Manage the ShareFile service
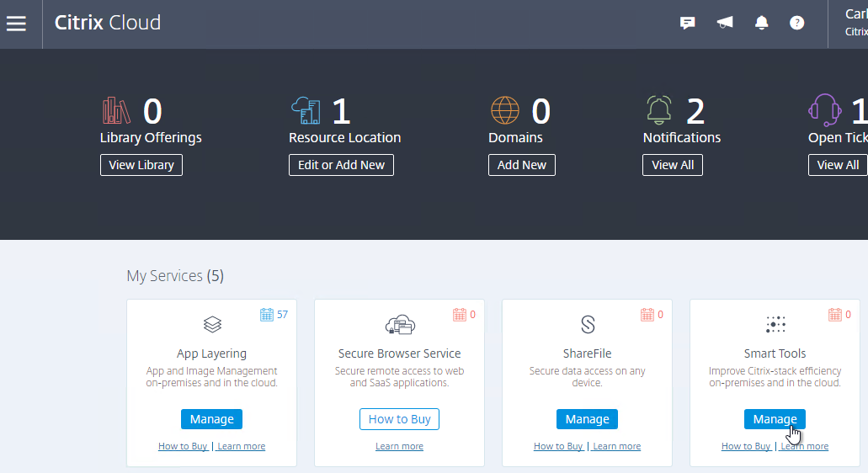The image size is (868, 473). point(587,419)
